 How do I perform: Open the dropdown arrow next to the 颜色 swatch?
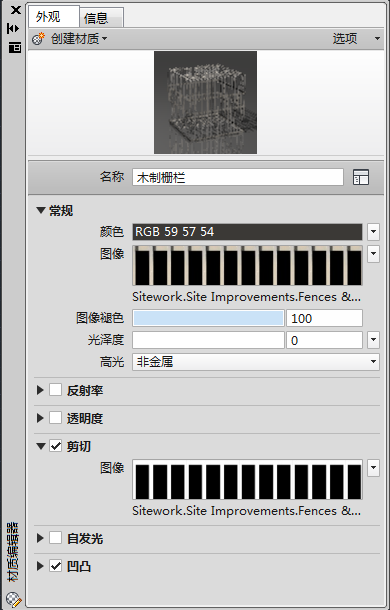click(373, 232)
